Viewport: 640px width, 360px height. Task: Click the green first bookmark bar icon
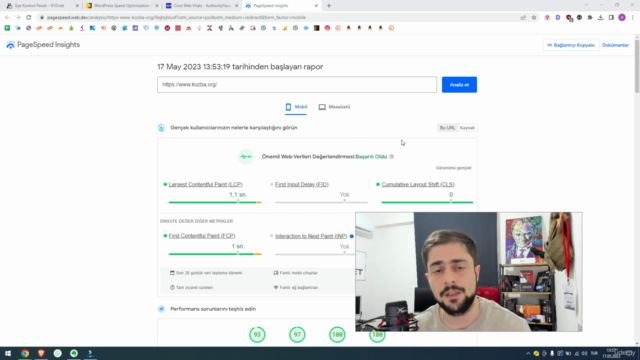click(x=7, y=28)
